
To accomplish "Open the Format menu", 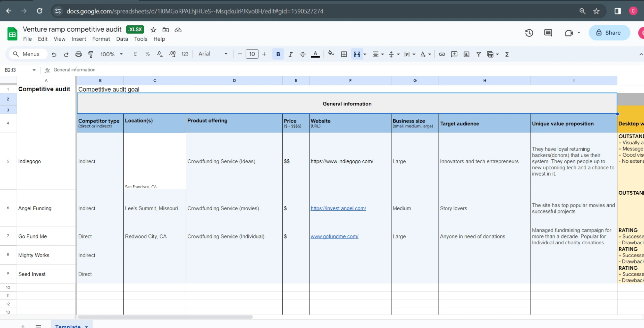I will [101, 39].
